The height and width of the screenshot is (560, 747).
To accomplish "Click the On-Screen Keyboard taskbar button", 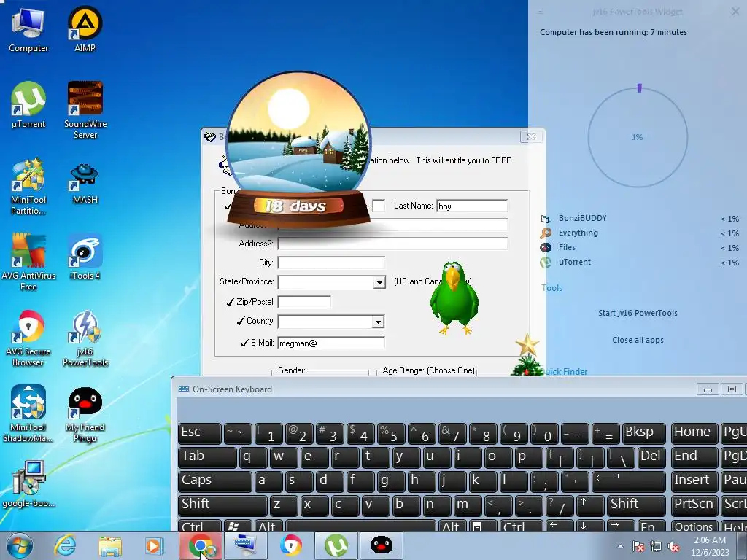I will point(245,545).
